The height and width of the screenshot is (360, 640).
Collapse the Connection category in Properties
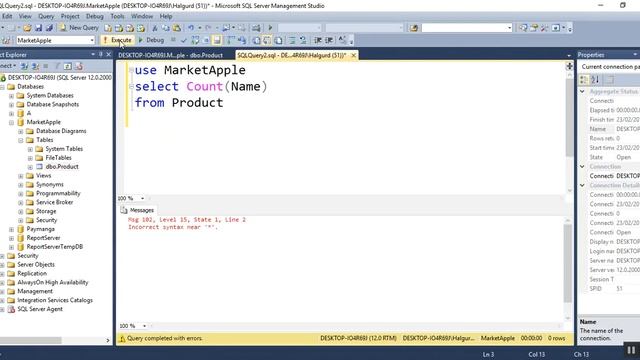pyautogui.click(x=582, y=167)
